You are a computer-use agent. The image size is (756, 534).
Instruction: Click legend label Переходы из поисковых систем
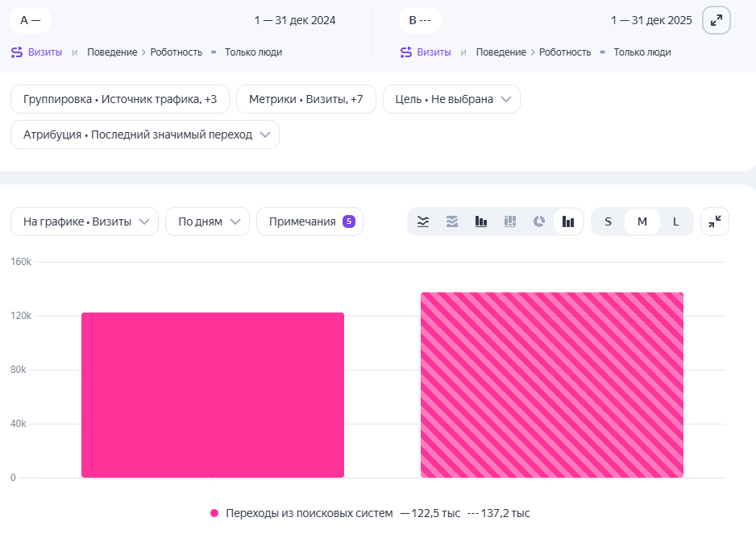309,513
